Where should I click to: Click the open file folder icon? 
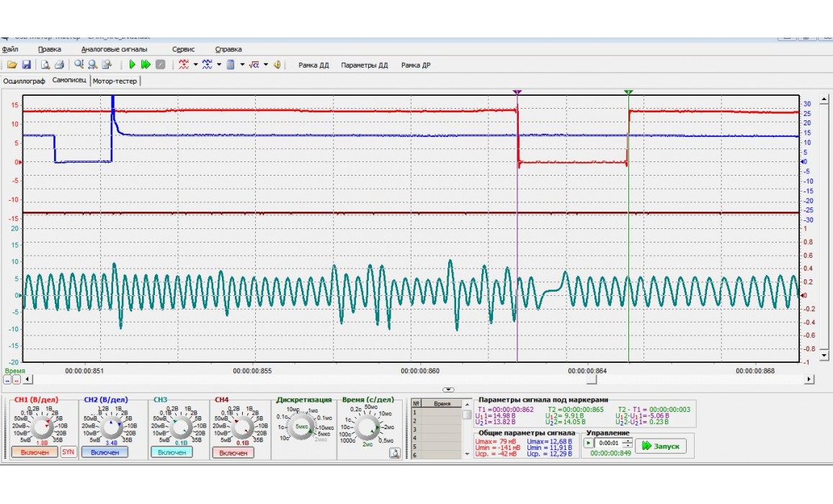pos(12,65)
